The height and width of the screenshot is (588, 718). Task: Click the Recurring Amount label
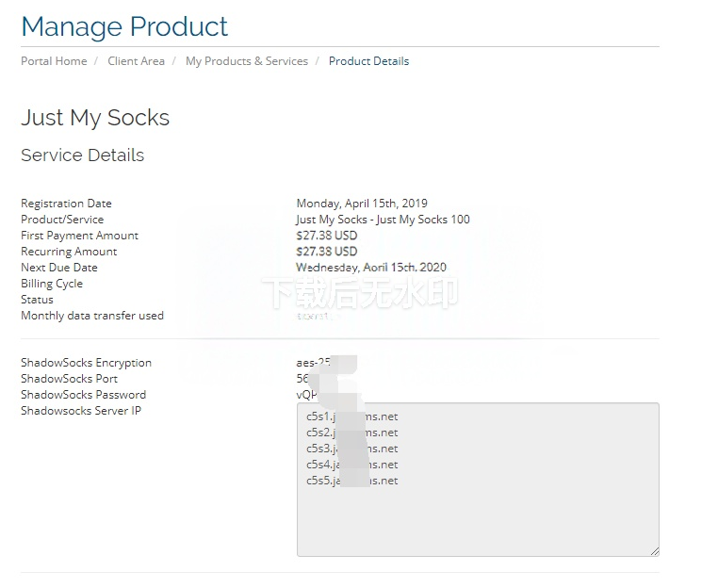point(69,252)
